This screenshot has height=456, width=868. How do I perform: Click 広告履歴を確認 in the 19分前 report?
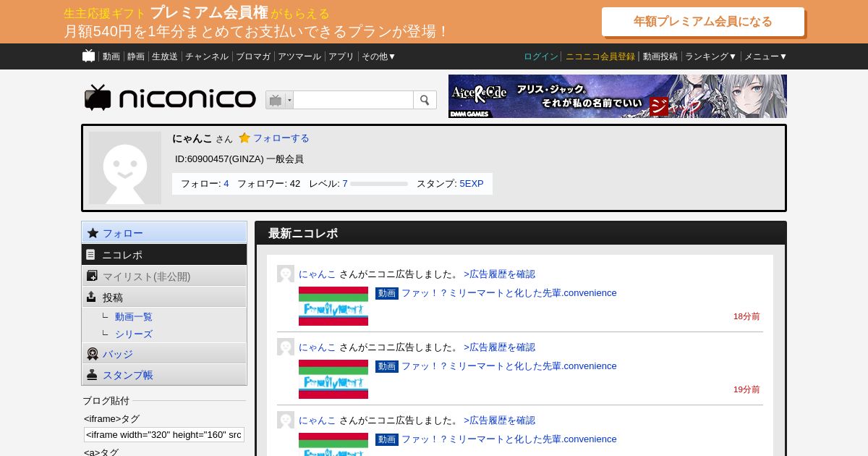[500, 347]
